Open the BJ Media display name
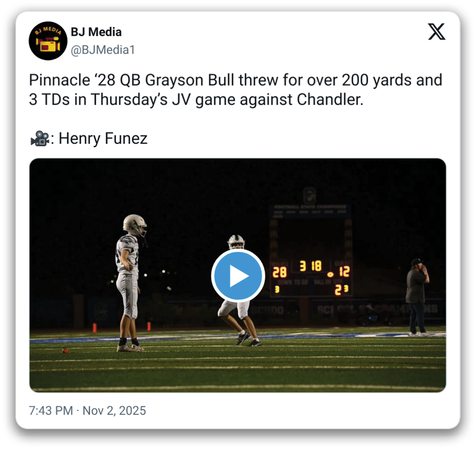This screenshot has width=476, height=449. 96,32
